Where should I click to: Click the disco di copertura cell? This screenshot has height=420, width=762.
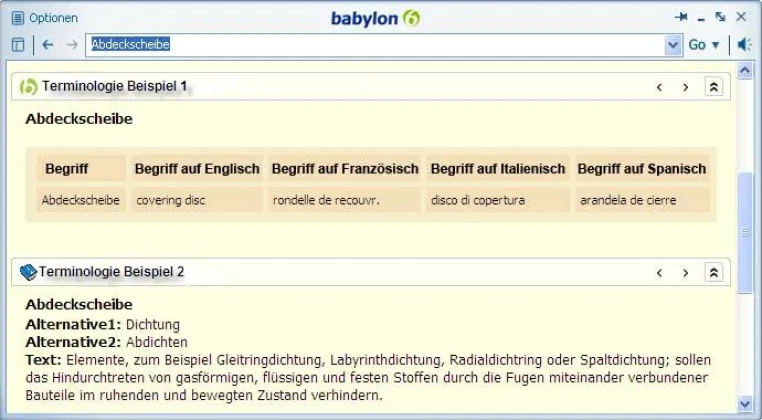[x=498, y=200]
